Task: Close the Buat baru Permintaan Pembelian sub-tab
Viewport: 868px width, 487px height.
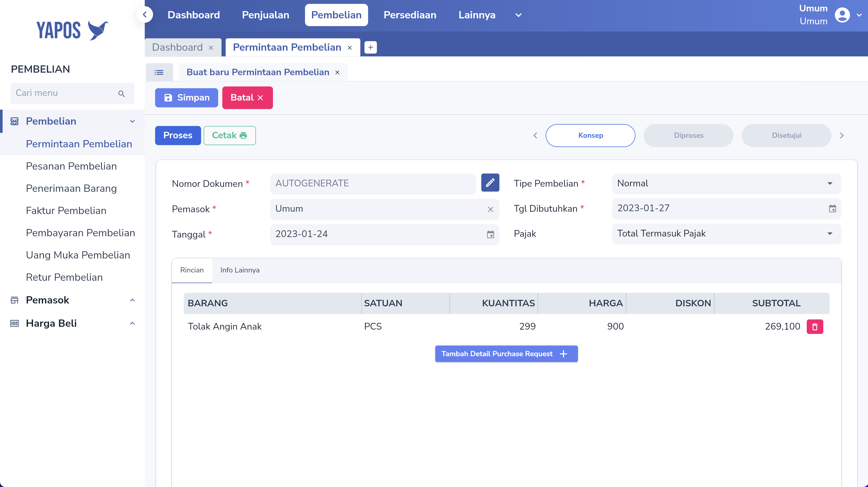Action: [337, 72]
